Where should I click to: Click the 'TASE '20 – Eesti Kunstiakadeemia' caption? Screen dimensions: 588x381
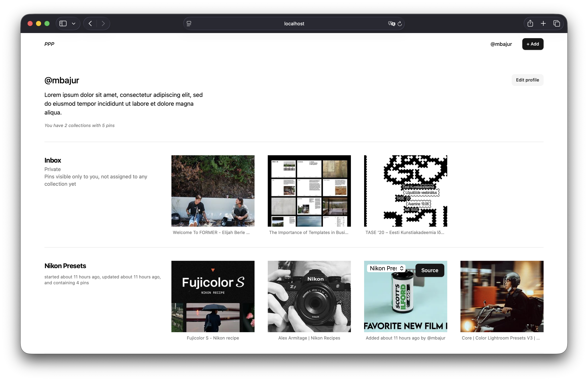405,233
